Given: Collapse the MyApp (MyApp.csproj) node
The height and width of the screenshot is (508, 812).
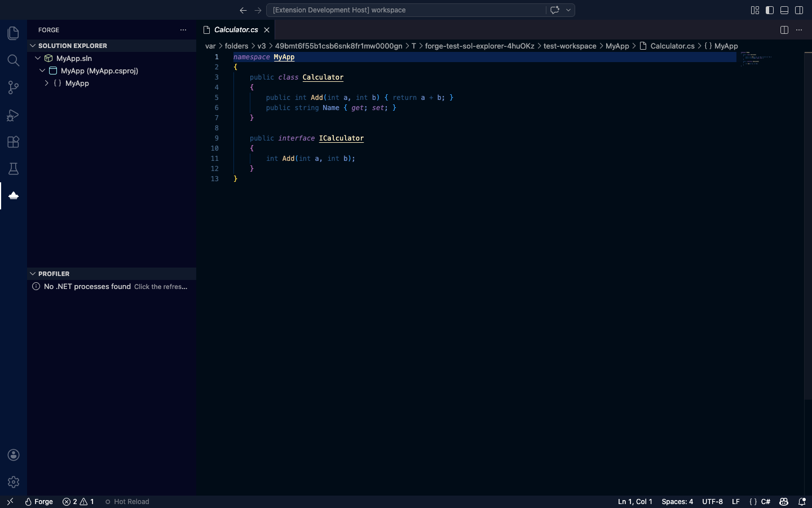Looking at the screenshot, I should click(42, 71).
